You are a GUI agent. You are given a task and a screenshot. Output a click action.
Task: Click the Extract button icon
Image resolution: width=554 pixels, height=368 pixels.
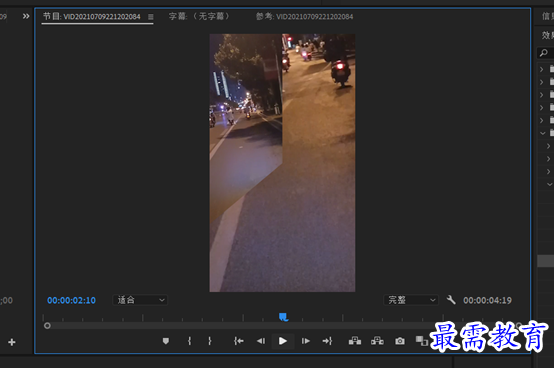coord(377,341)
